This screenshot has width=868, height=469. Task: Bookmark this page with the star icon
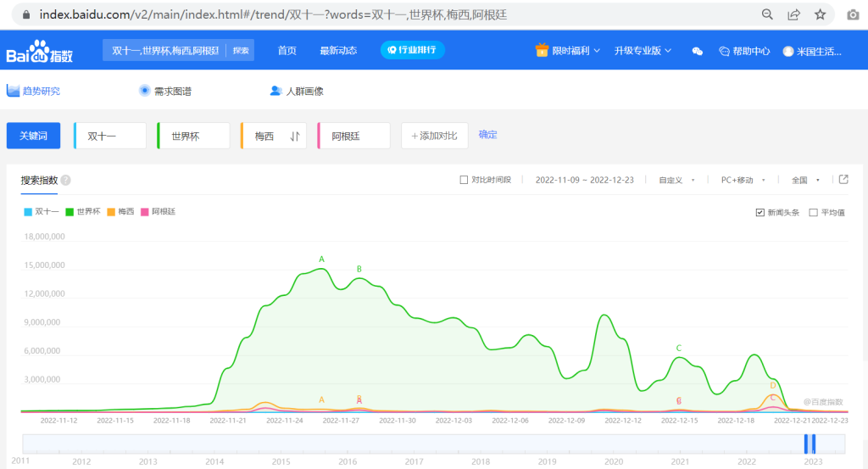821,14
